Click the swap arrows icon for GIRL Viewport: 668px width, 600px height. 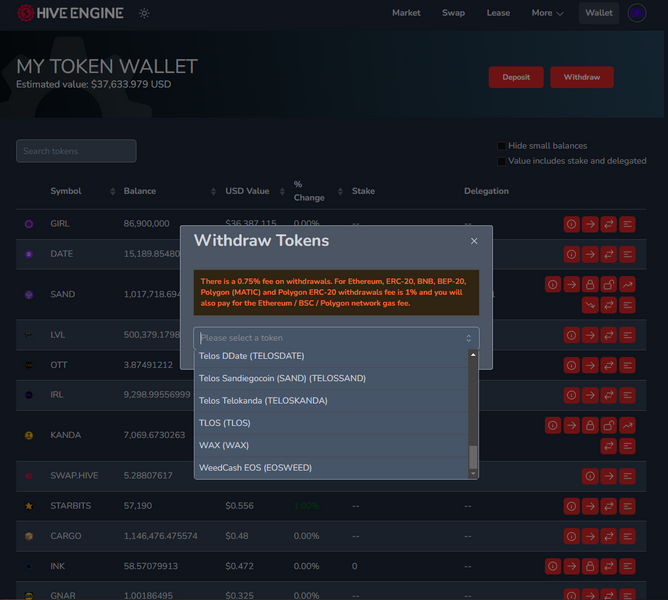tap(609, 224)
